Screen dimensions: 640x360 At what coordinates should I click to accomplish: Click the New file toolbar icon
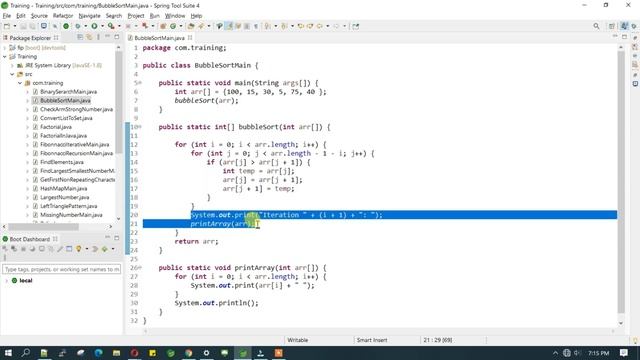point(7,26)
